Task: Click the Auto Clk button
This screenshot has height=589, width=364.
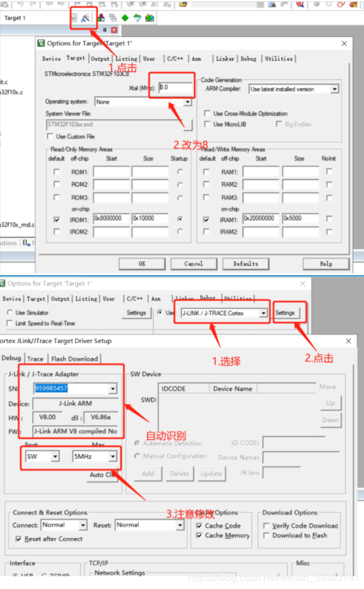Action: pyautogui.click(x=102, y=474)
